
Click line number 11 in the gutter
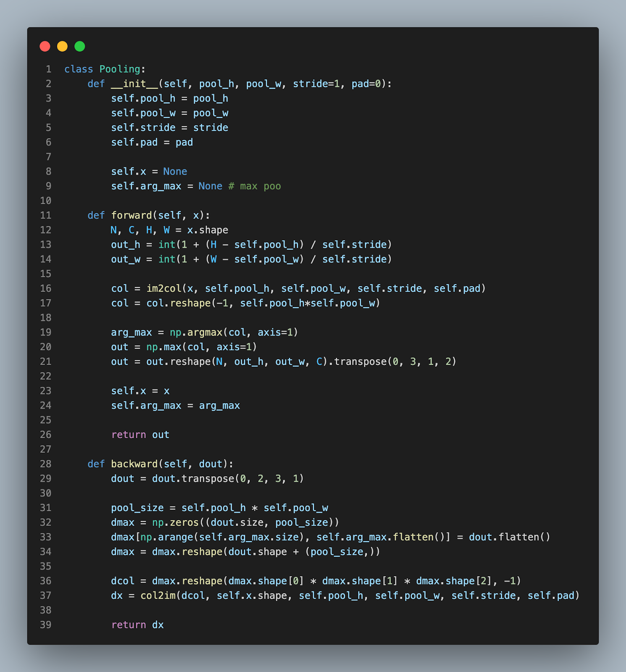46,215
